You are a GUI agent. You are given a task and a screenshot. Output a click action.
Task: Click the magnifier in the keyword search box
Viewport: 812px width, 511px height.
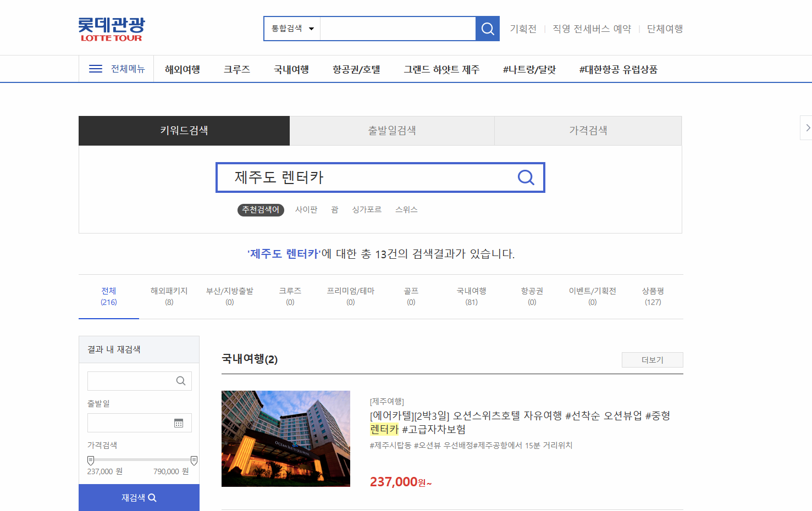(x=525, y=177)
